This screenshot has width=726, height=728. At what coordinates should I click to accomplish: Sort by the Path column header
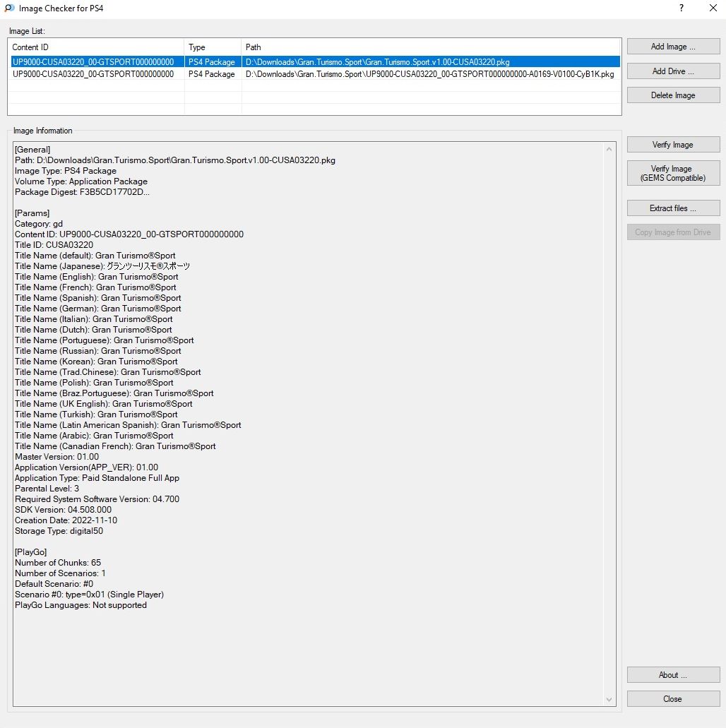(431, 47)
